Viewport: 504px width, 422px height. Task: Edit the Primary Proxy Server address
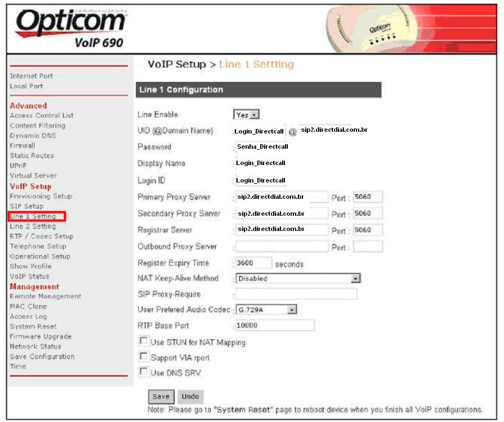(x=282, y=197)
